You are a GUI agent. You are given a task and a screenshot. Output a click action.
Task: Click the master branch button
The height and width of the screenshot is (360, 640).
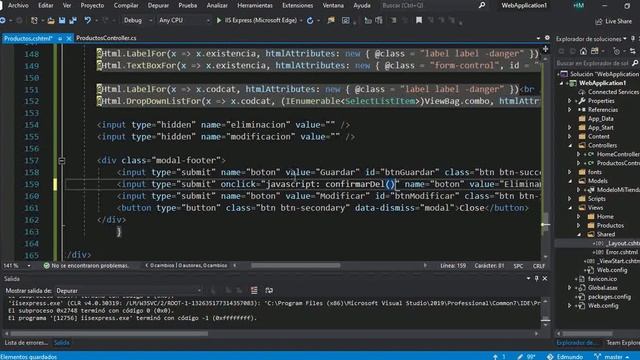612,357
